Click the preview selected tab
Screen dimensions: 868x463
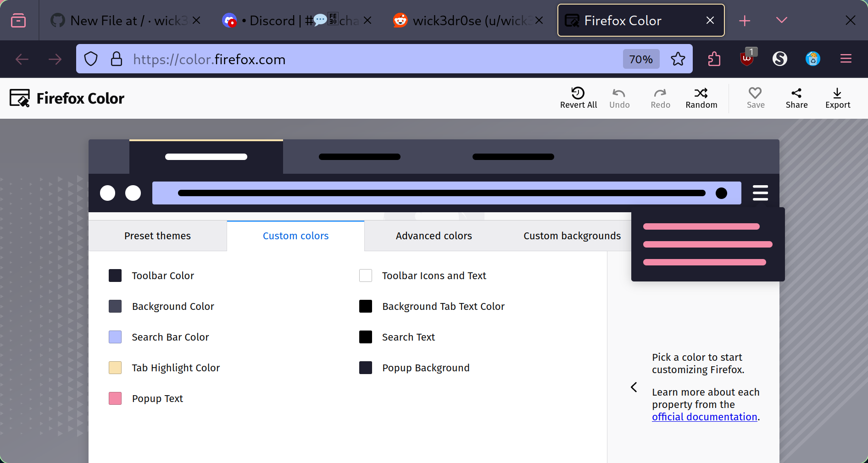coord(206,157)
